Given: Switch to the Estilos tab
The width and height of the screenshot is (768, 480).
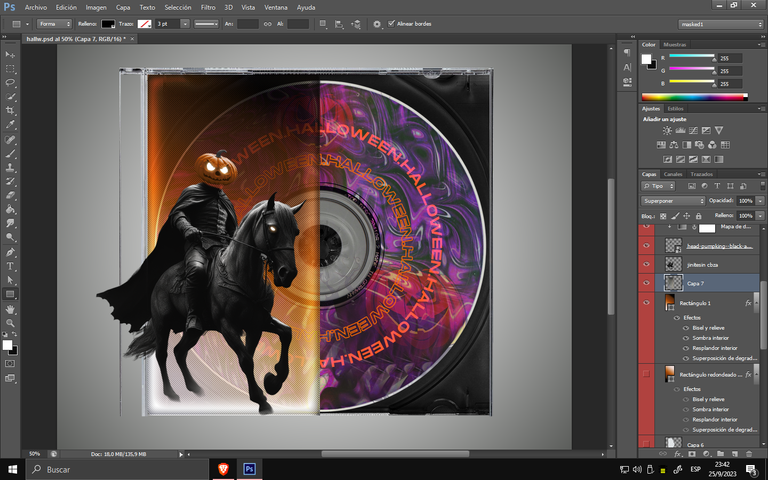Looking at the screenshot, I should click(675, 109).
